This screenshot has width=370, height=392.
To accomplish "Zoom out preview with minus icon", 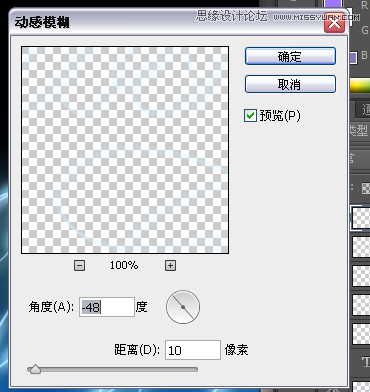I will point(79,266).
